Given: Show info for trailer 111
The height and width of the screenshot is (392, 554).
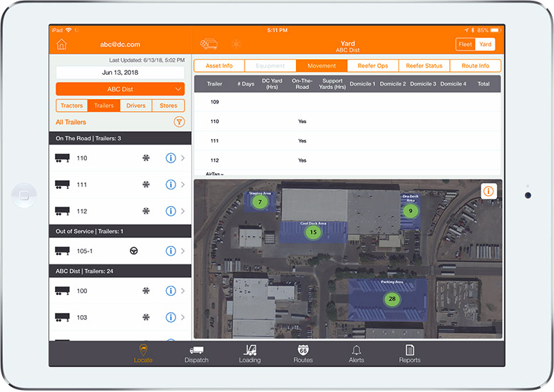Looking at the screenshot, I should [170, 185].
